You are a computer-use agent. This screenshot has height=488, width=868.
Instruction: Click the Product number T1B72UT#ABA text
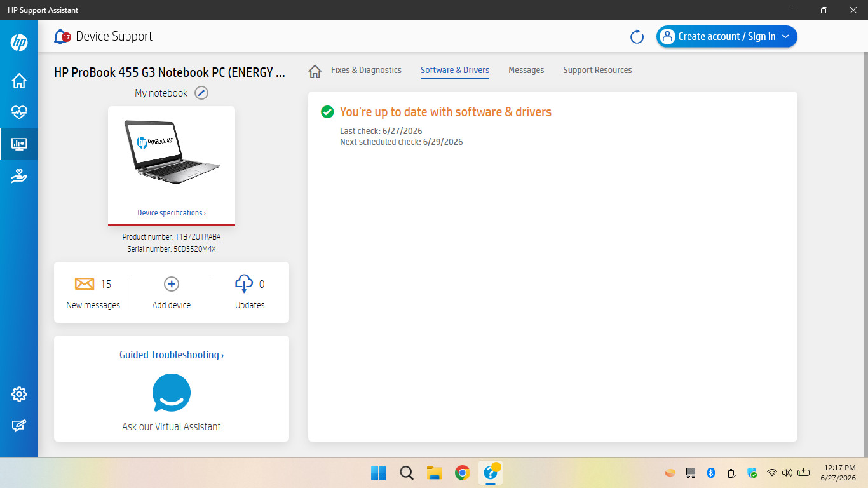tap(172, 237)
